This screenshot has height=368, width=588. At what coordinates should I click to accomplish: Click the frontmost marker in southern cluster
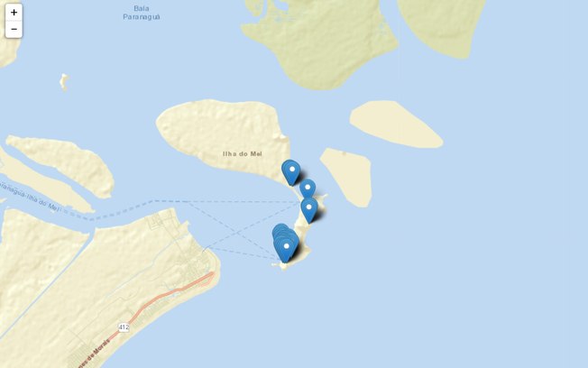[x=287, y=250]
